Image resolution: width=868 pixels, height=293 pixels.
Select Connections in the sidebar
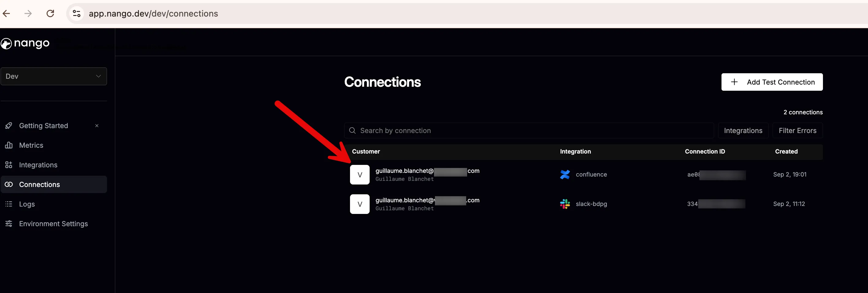(54, 184)
